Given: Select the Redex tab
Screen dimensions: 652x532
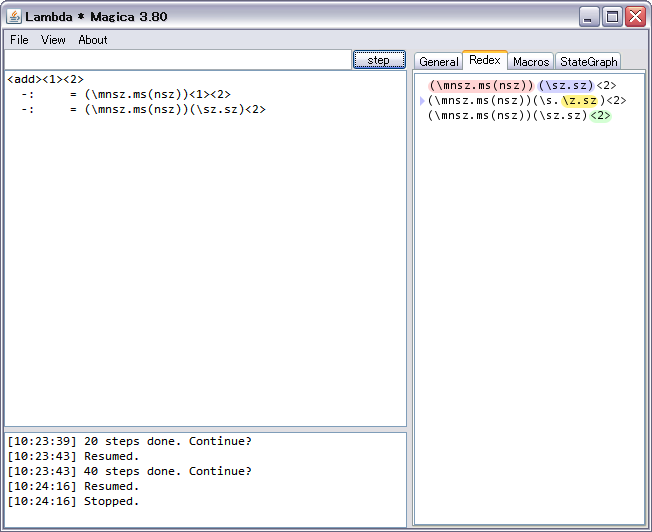Looking at the screenshot, I should tap(485, 61).
